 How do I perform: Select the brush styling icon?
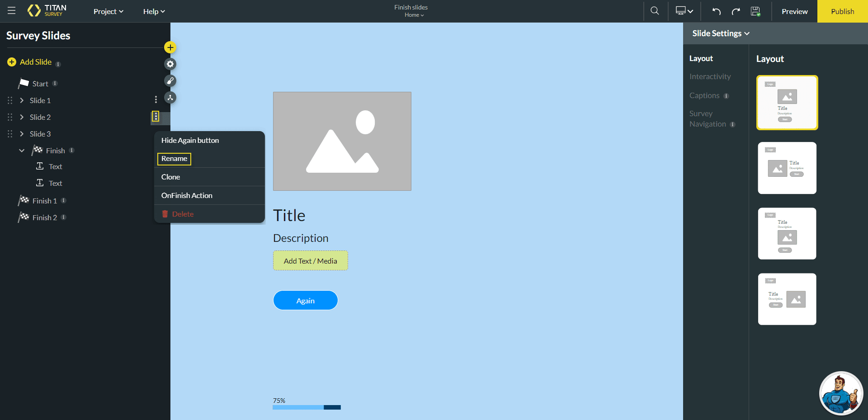pyautogui.click(x=170, y=80)
